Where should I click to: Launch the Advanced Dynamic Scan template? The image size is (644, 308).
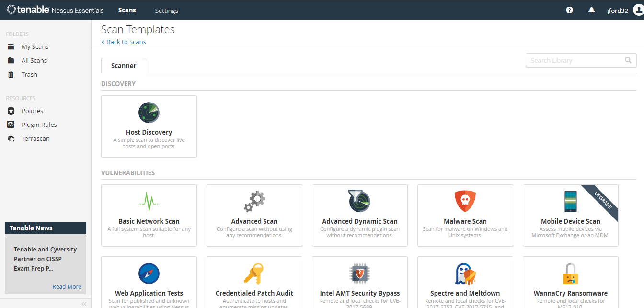click(x=359, y=216)
